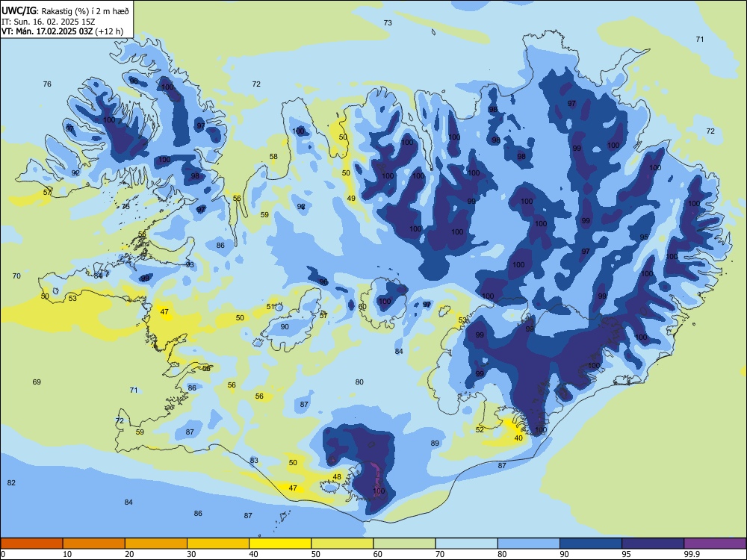Select the '30' legend tick label
Image resolution: width=747 pixels, height=560 pixels.
[191, 554]
